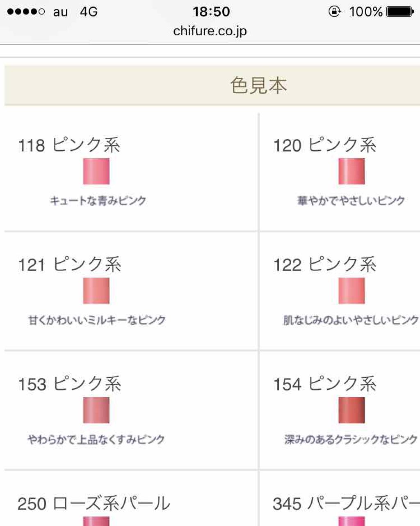Tap the battery icon in status bar

400,11
